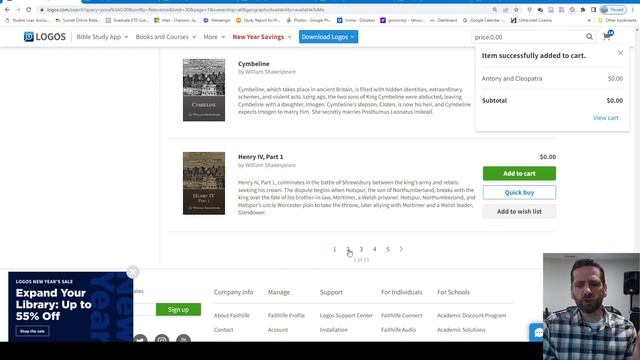Viewport: 640px width, 360px height.
Task: Click William Shakespeare author under Cymbeline
Action: [x=270, y=72]
